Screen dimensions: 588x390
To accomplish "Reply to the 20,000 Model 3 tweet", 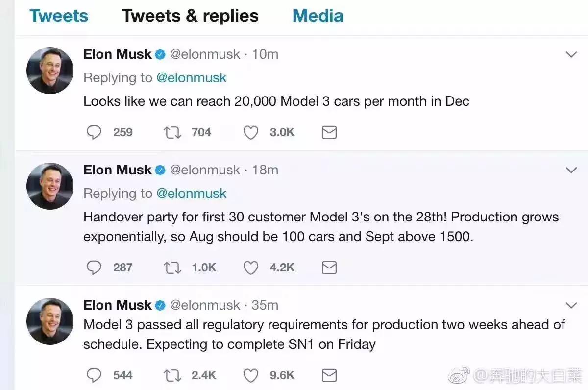I will (94, 132).
